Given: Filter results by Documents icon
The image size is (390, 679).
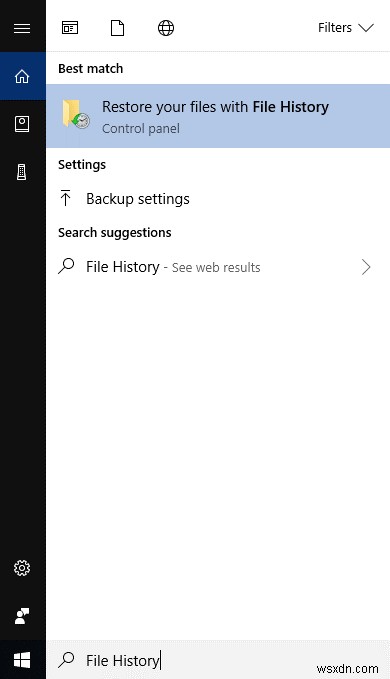Looking at the screenshot, I should point(117,28).
